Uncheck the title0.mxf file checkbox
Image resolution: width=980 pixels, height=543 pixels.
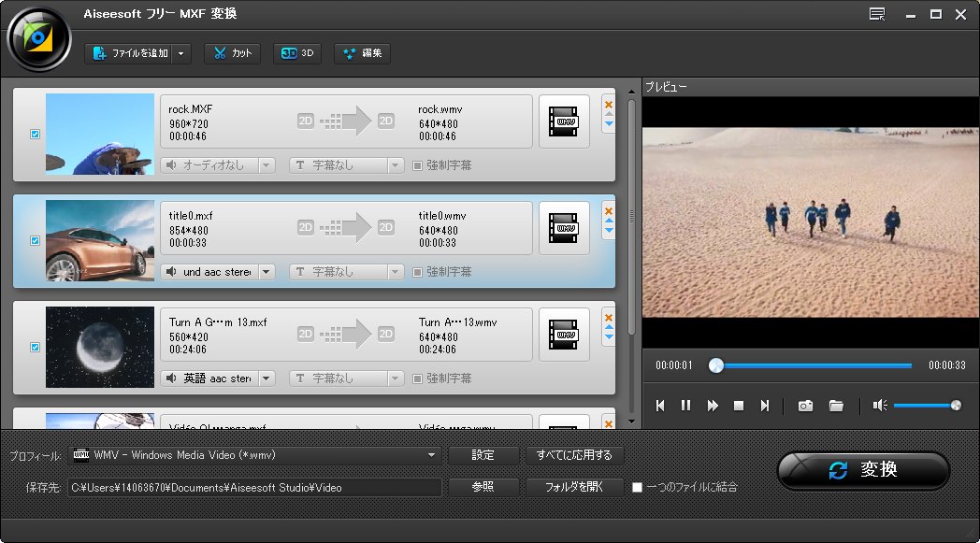pos(35,240)
